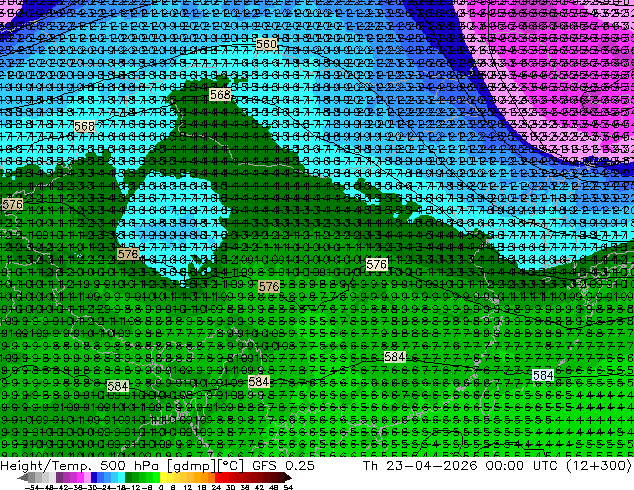634x490 pixels.
Task: Click the '500 hPa' level text
Action: [x=130, y=466]
